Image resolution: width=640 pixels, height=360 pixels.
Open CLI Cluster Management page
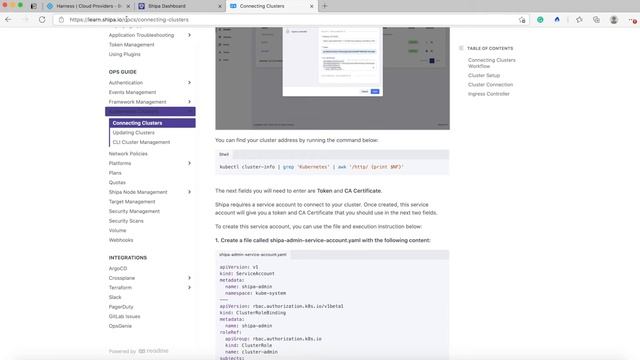pos(141,142)
